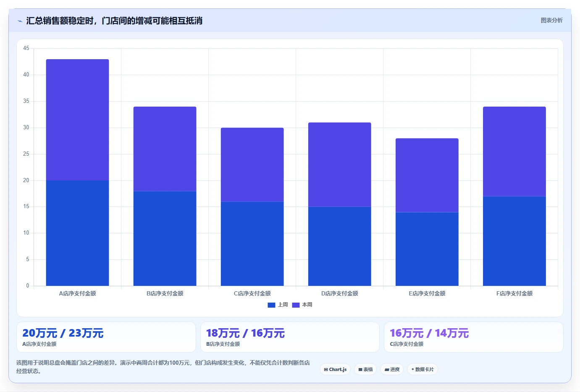Screen dimensions: 580x392
Task: Click the 图表分析 label in the header
Action: coord(551,20)
